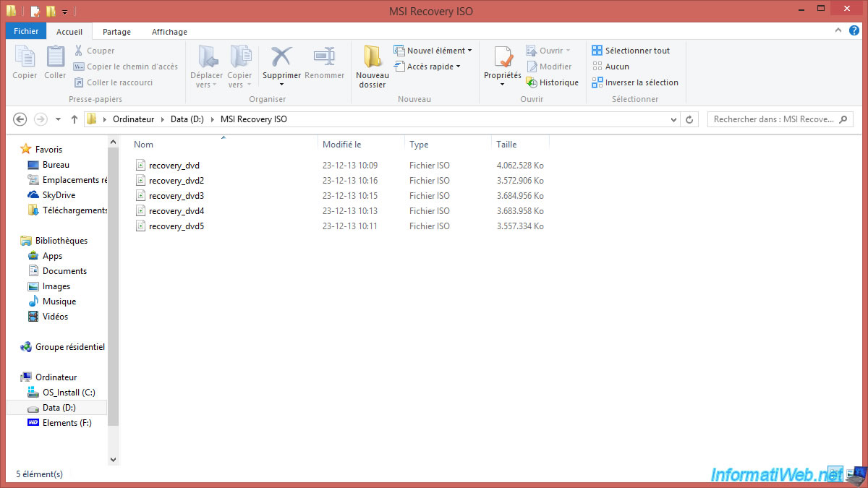This screenshot has height=488, width=868.
Task: Select Coller le raccourci
Action: [x=114, y=82]
